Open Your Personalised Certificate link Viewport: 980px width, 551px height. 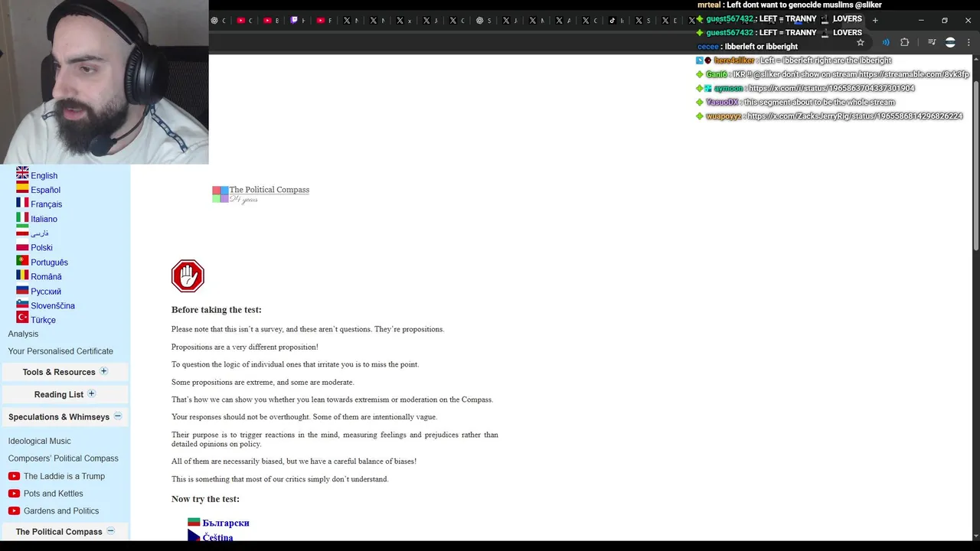pyautogui.click(x=60, y=351)
